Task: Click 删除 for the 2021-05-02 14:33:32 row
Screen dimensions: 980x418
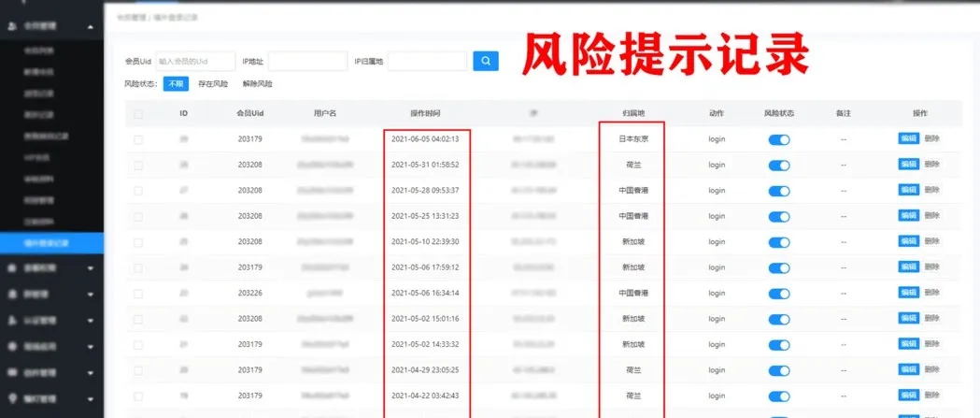Action: [x=931, y=343]
